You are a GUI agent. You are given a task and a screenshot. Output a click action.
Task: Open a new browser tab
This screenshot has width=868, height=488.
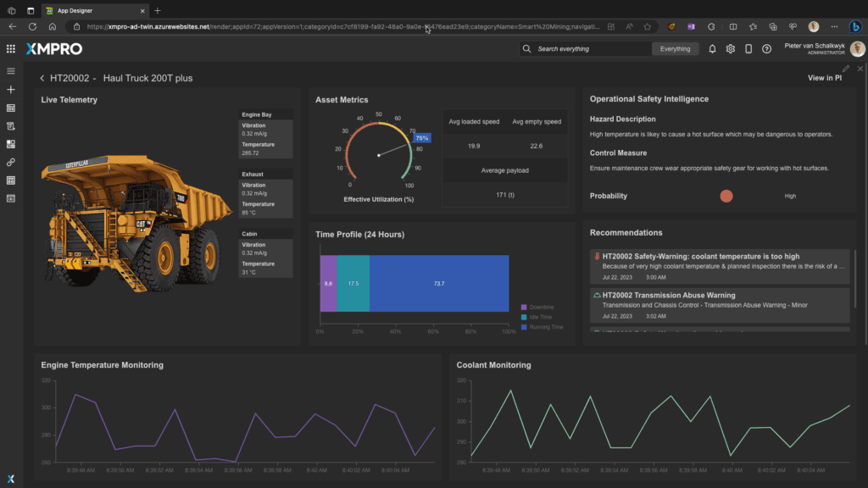[158, 10]
